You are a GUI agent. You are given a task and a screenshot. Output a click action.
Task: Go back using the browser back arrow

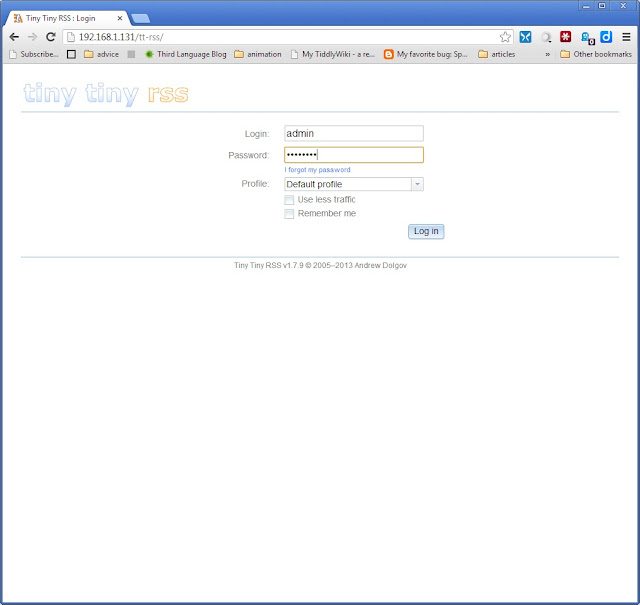(14, 37)
